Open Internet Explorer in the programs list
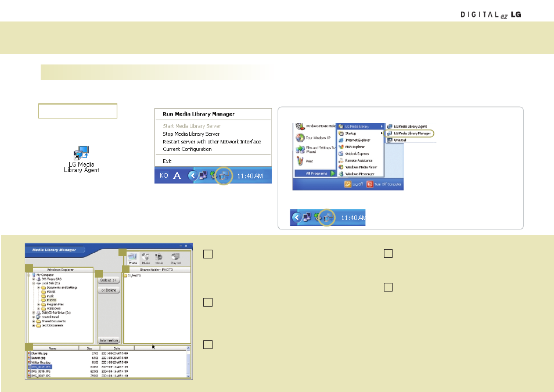Viewport: 554px width, 392px height. click(354, 140)
